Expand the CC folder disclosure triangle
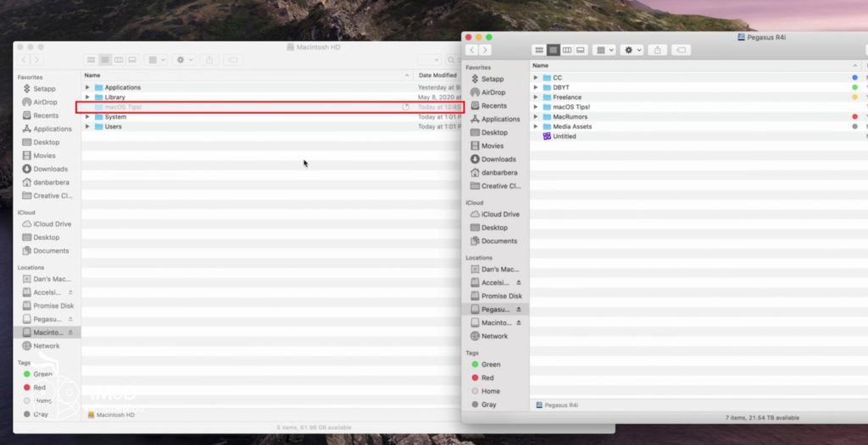 click(536, 78)
